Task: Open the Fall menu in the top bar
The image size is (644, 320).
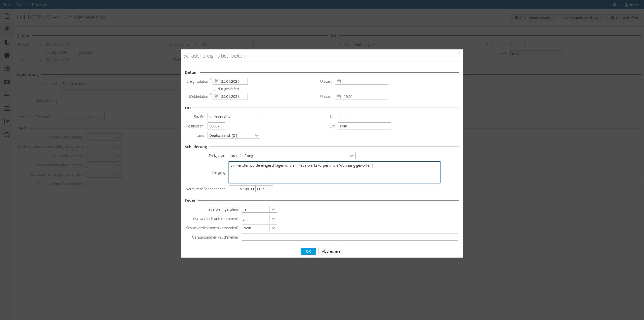Action: pyautogui.click(x=21, y=5)
